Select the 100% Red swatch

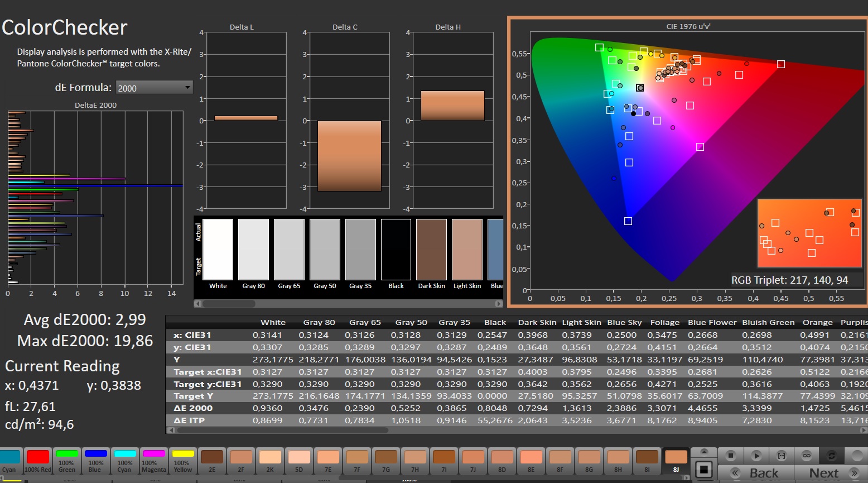[x=38, y=457]
